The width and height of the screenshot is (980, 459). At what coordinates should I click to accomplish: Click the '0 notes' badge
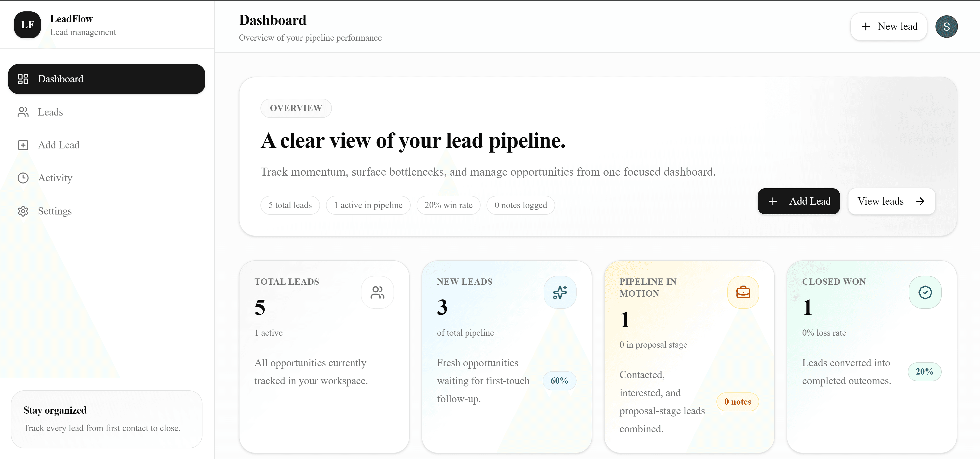[x=738, y=402]
